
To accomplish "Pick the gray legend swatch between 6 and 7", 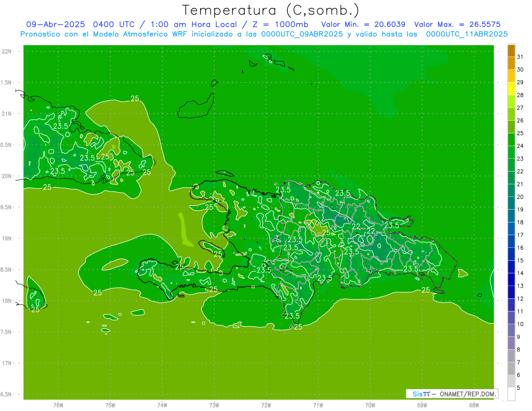I will 511,369.
